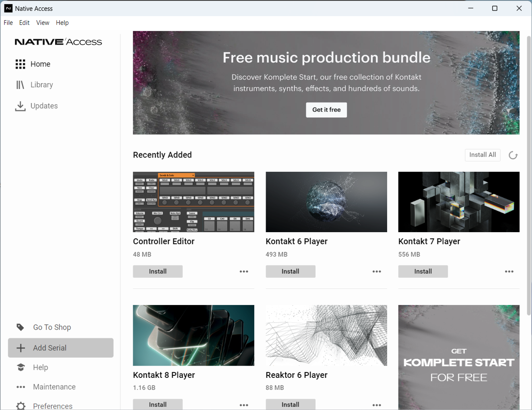Open the Help menu in menu bar

point(62,23)
